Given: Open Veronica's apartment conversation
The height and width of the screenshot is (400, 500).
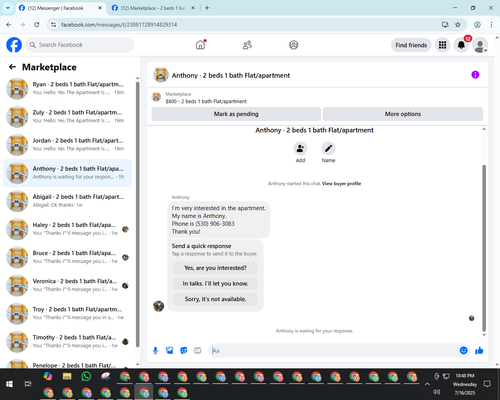Looking at the screenshot, I should [x=67, y=285].
